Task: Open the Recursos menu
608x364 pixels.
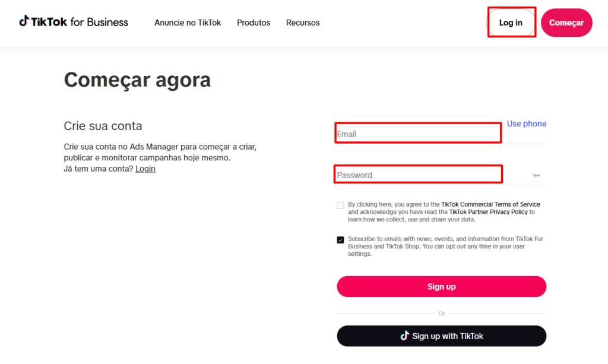Action: tap(303, 23)
